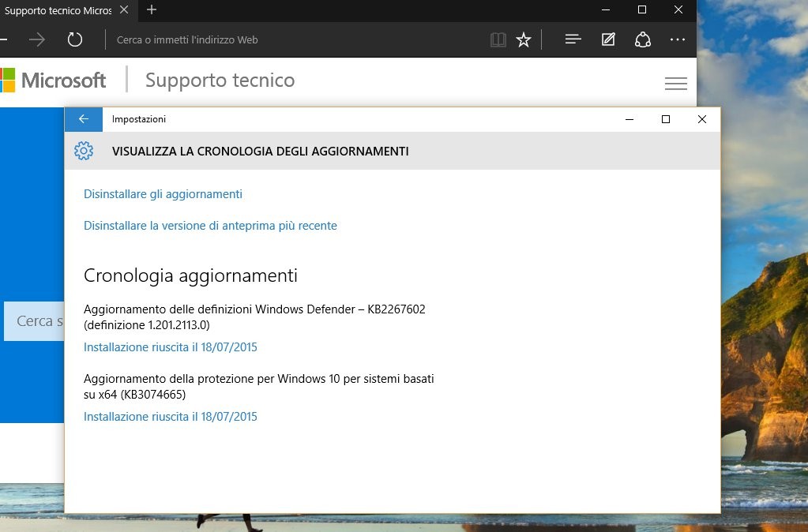Close the Supporto tecnico Microsoft tab

tap(122, 9)
